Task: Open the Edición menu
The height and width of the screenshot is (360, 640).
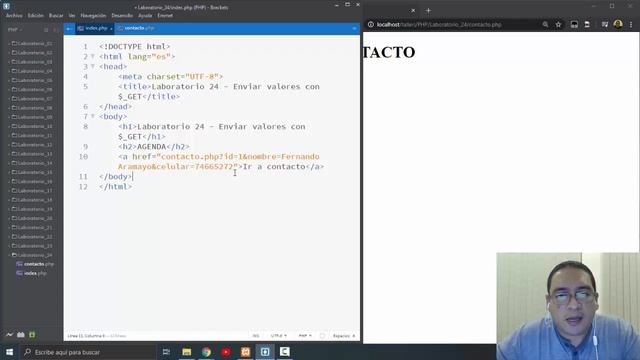Action: click(36, 16)
